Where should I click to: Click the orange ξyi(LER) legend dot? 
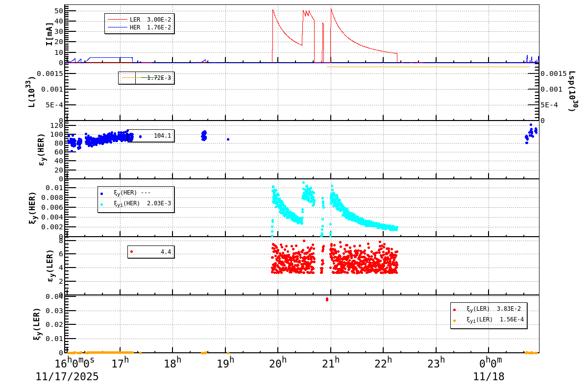click(454, 321)
